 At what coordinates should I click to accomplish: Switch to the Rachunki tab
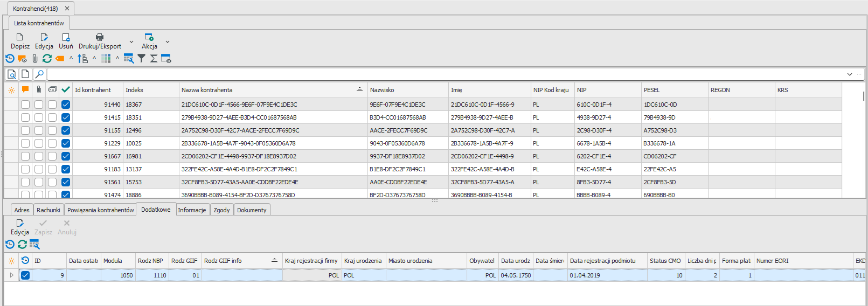(x=48, y=210)
